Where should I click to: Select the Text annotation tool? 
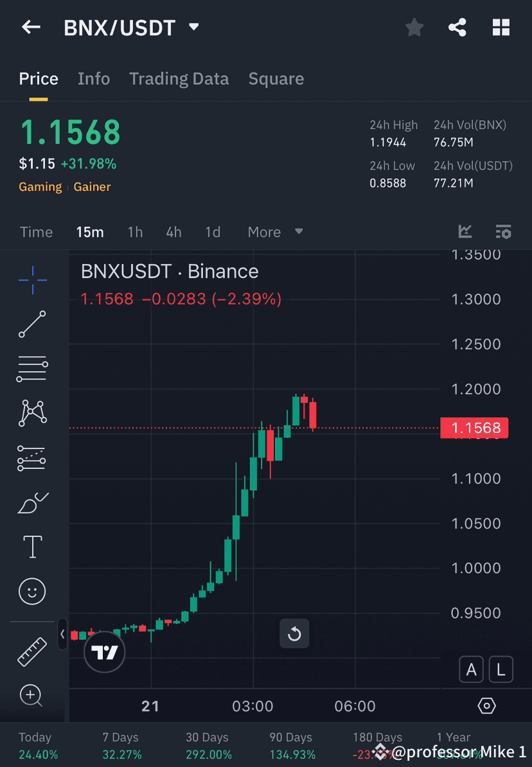click(x=32, y=546)
